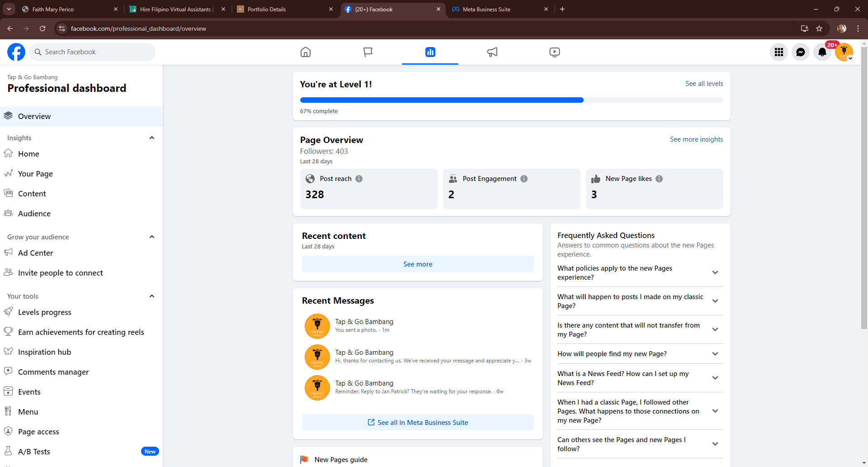Image resolution: width=868 pixels, height=467 pixels.
Task: Select Overview in the sidebar
Action: coord(81,116)
